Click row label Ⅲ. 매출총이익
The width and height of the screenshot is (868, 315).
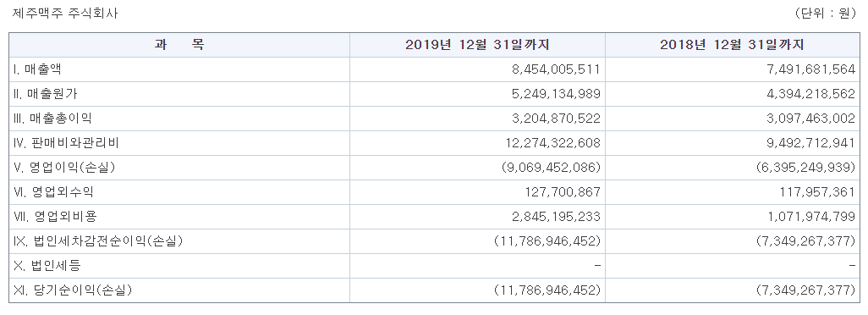(x=52, y=119)
